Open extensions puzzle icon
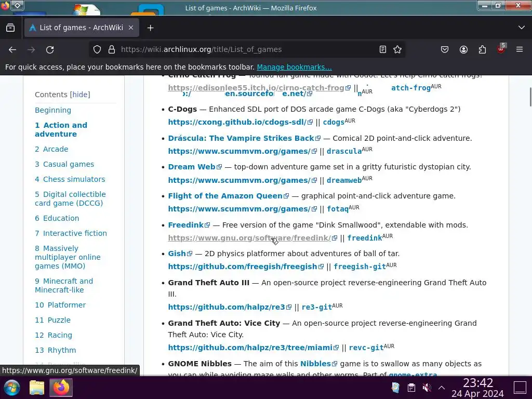532x399 pixels. pos(482,50)
